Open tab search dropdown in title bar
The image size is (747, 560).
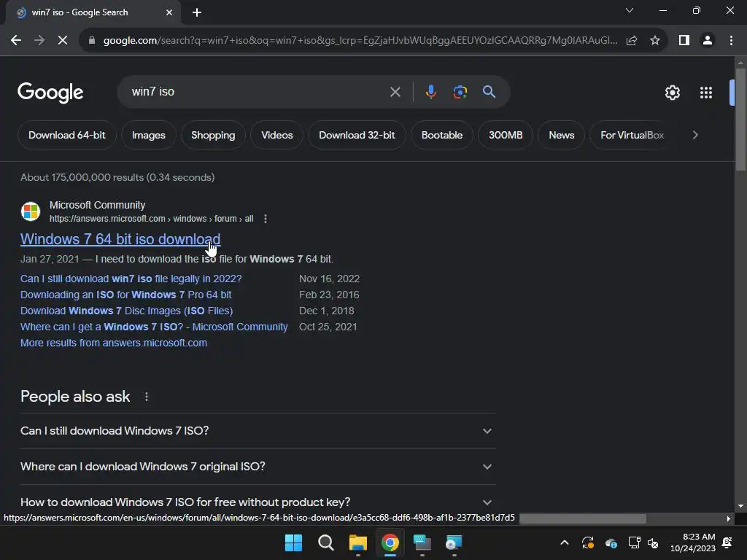[630, 10]
